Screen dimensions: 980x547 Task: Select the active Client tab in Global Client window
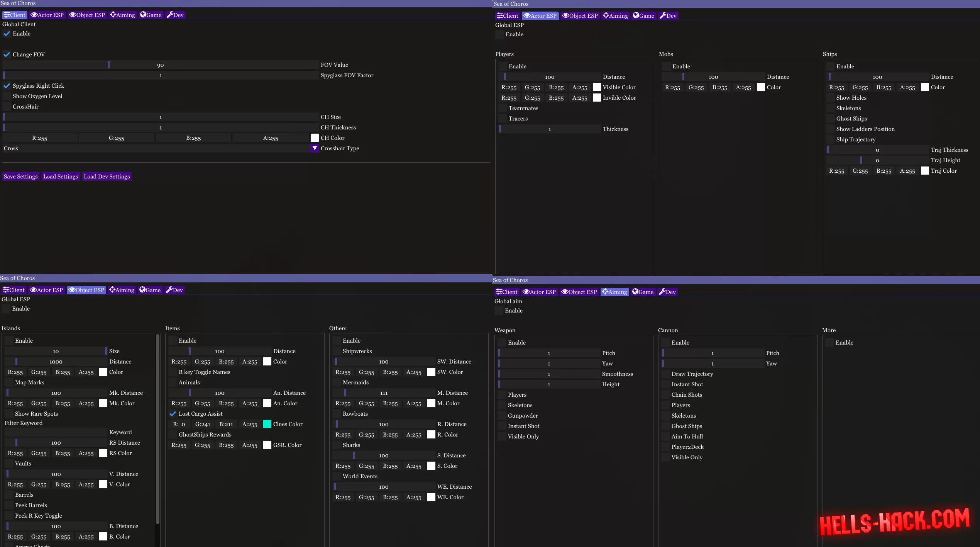tap(14, 15)
